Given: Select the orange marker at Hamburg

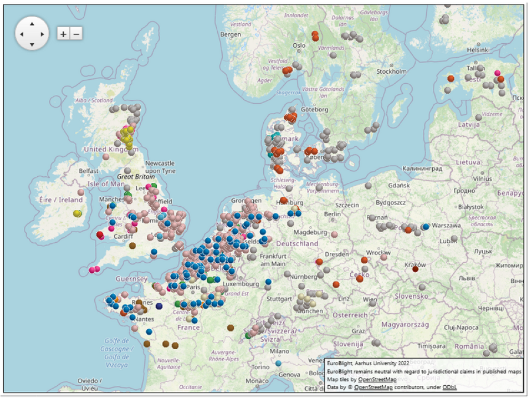Looking at the screenshot, I should click(284, 200).
